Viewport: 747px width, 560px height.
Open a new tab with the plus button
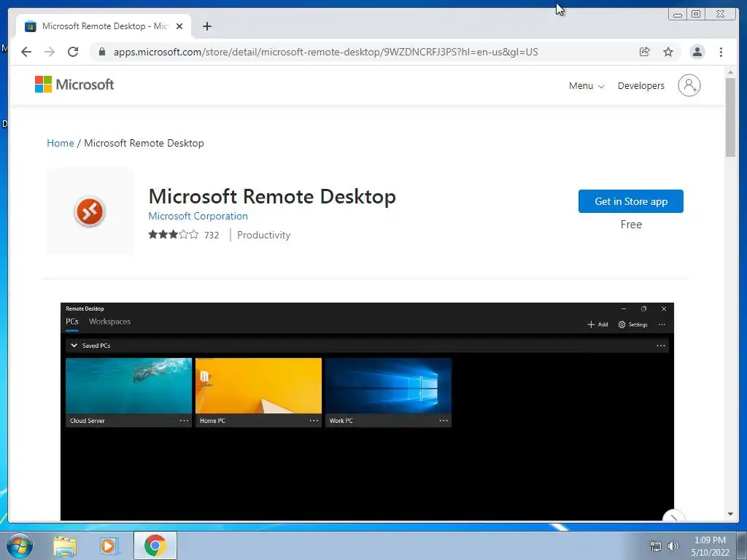point(206,26)
